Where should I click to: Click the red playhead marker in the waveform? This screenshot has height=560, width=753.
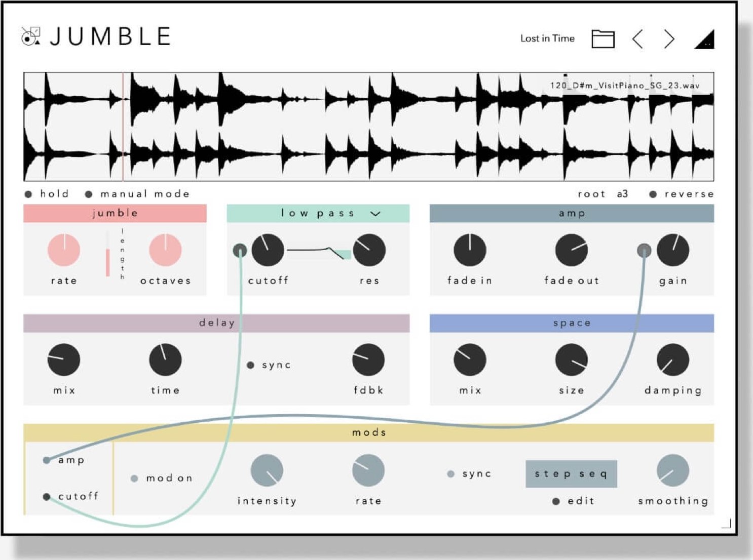[123, 127]
